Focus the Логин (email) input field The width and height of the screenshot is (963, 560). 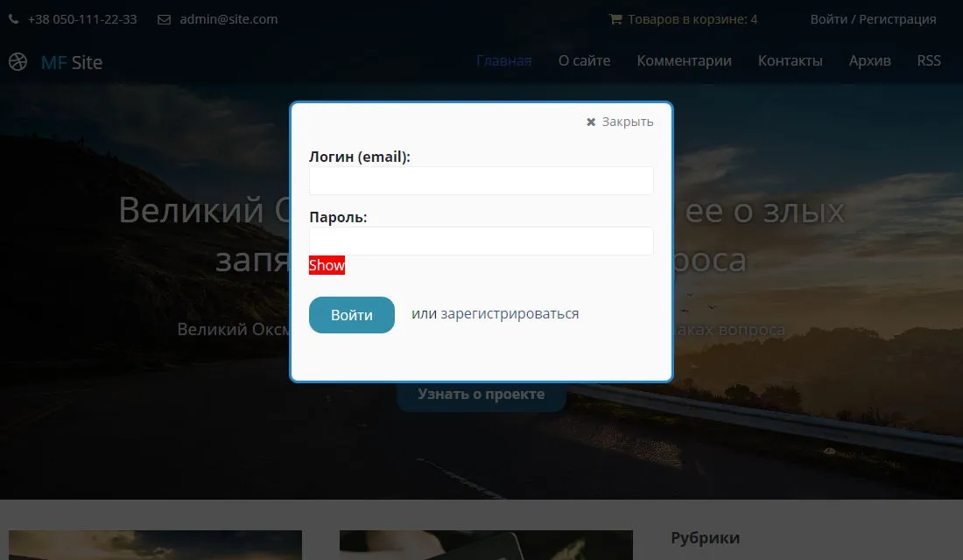[481, 181]
